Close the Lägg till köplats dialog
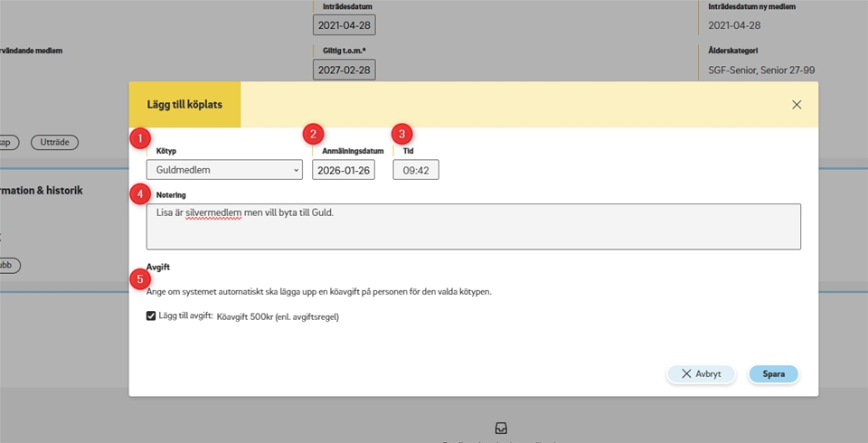 point(797,105)
